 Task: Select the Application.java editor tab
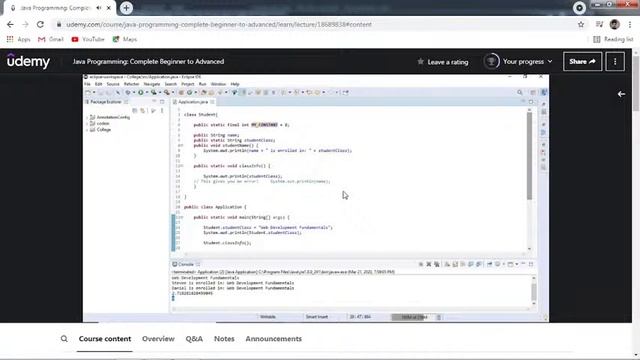(x=193, y=102)
